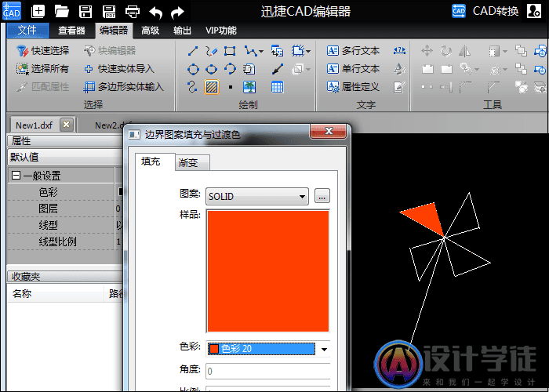Close the New1.dxf document tab
This screenshot has width=549, height=392.
[x=66, y=125]
